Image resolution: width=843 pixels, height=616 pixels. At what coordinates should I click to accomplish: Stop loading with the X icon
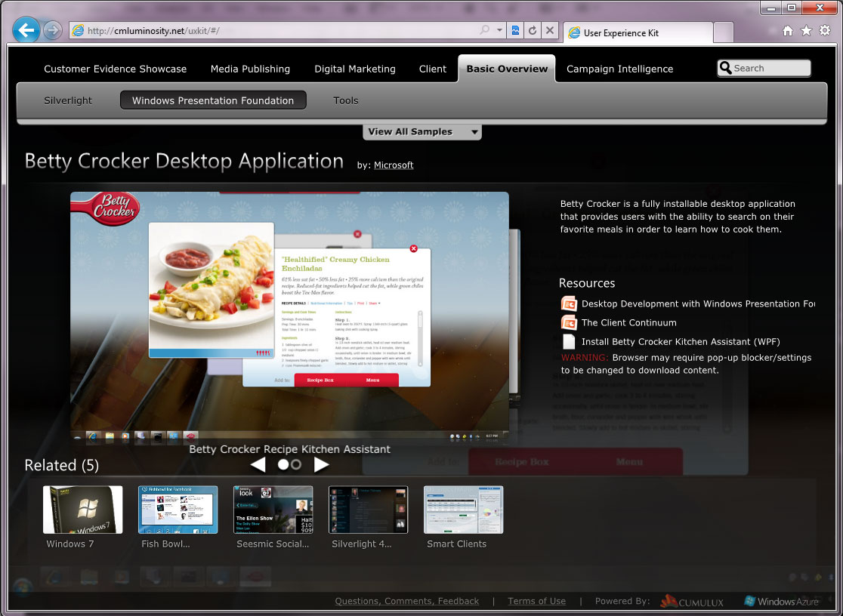pos(549,31)
